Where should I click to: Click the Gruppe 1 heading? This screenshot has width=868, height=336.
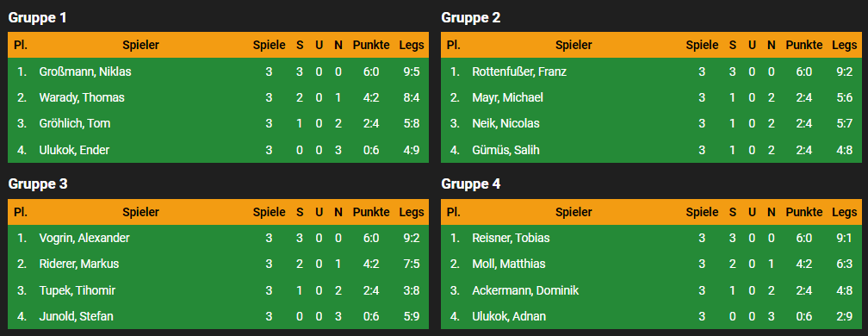38,18
